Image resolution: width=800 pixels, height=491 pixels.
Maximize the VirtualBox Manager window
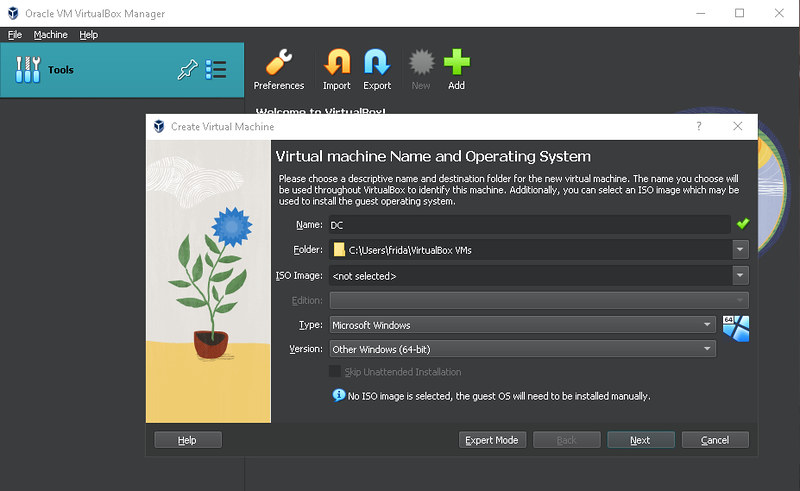pos(739,13)
